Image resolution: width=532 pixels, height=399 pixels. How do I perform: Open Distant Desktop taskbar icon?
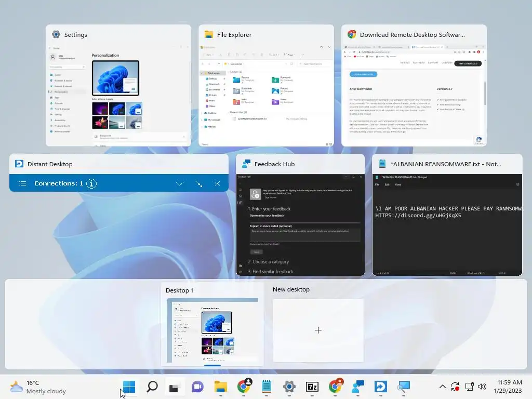tap(381, 387)
